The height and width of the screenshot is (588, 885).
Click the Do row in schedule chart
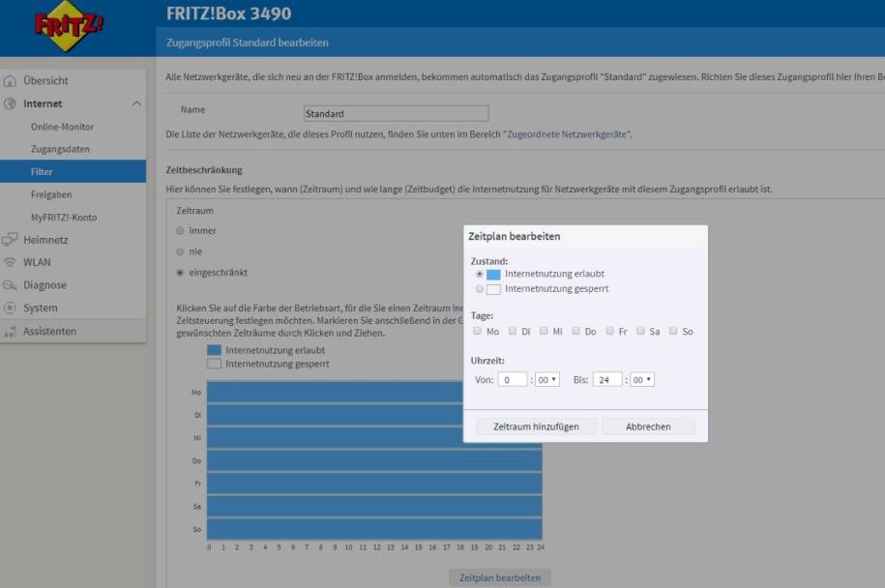pyautogui.click(x=374, y=461)
